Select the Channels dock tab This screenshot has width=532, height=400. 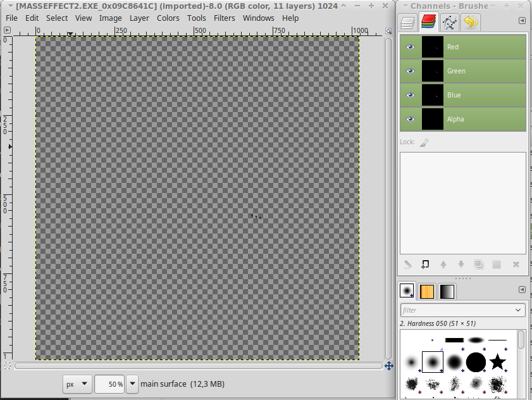pos(428,22)
